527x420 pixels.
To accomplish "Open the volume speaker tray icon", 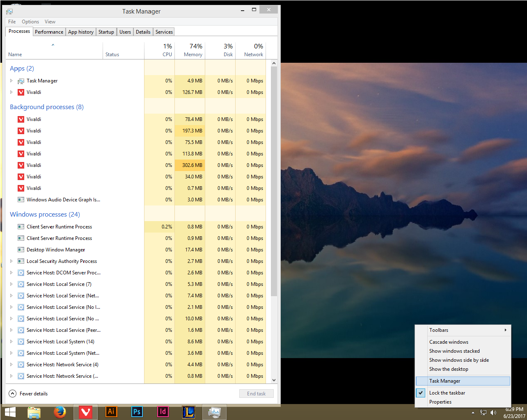I will [493, 413].
